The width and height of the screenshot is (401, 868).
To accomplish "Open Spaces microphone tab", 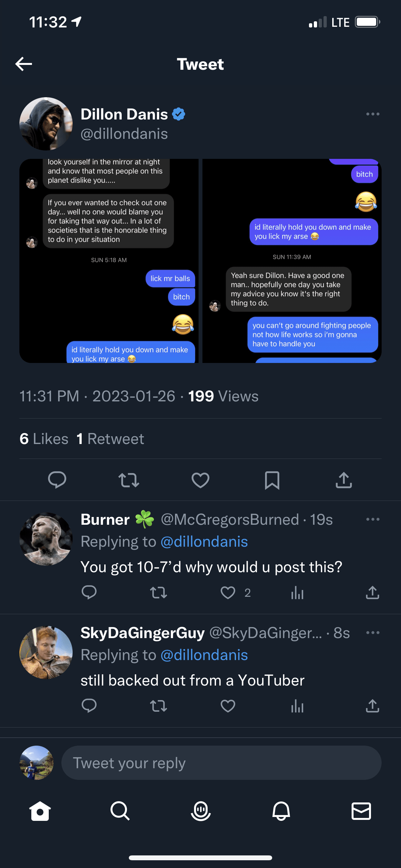I will [x=200, y=811].
